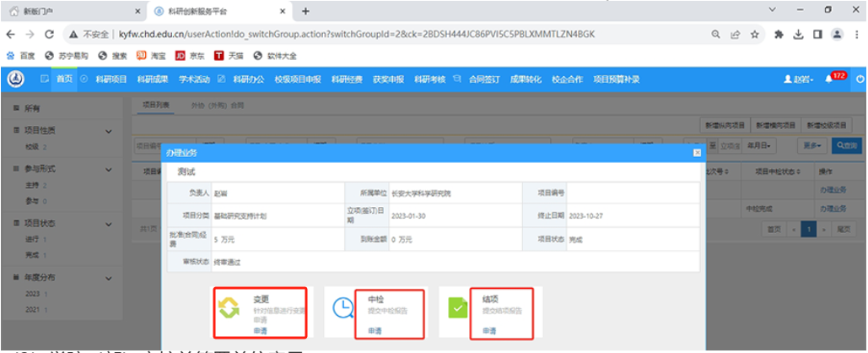Click the 中检 clock icon

click(343, 309)
